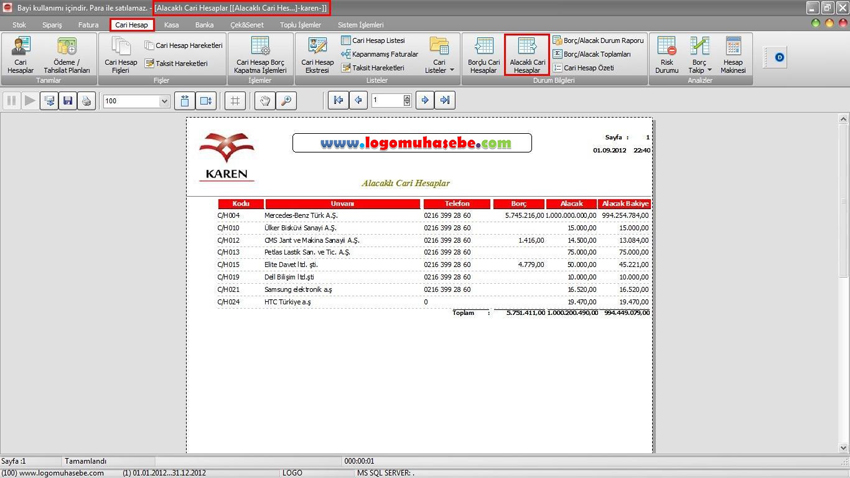The width and height of the screenshot is (850, 478).
Task: Go to first page of report
Action: [x=338, y=100]
